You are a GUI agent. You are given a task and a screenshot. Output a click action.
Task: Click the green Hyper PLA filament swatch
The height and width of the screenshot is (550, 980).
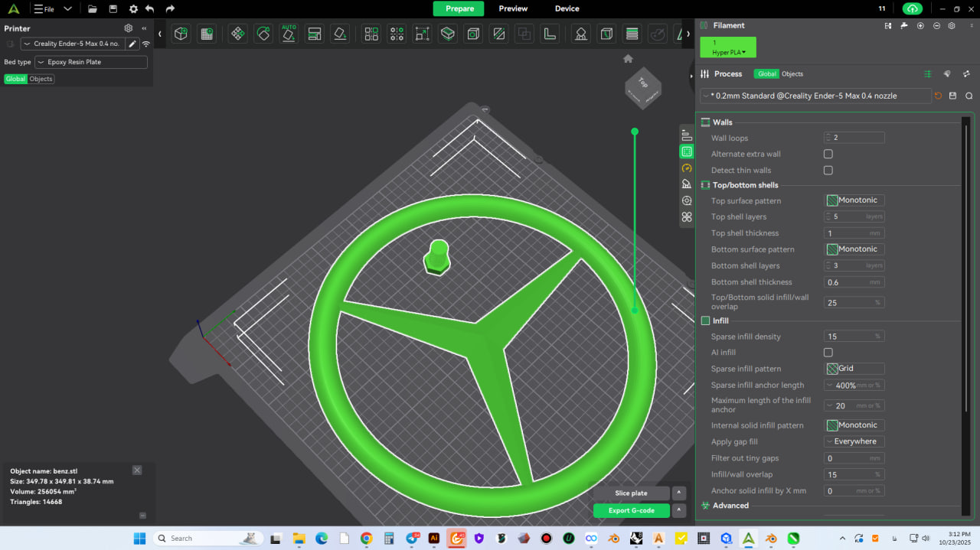click(x=727, y=47)
